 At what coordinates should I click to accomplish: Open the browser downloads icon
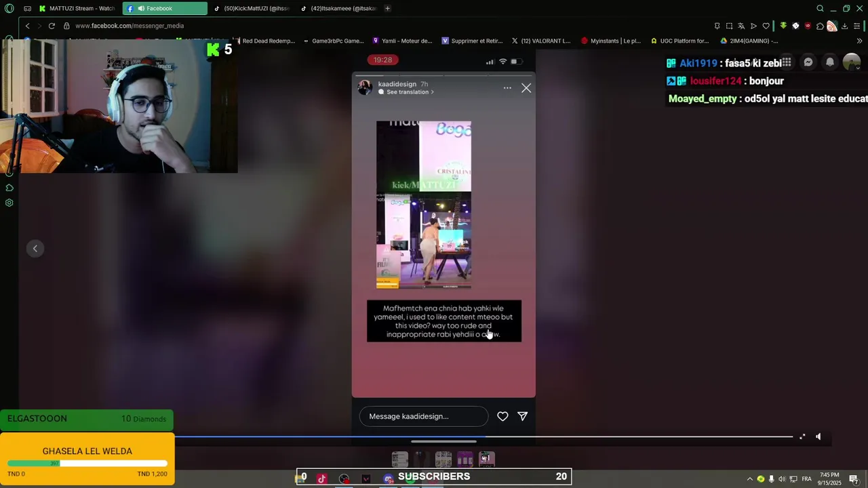[844, 26]
